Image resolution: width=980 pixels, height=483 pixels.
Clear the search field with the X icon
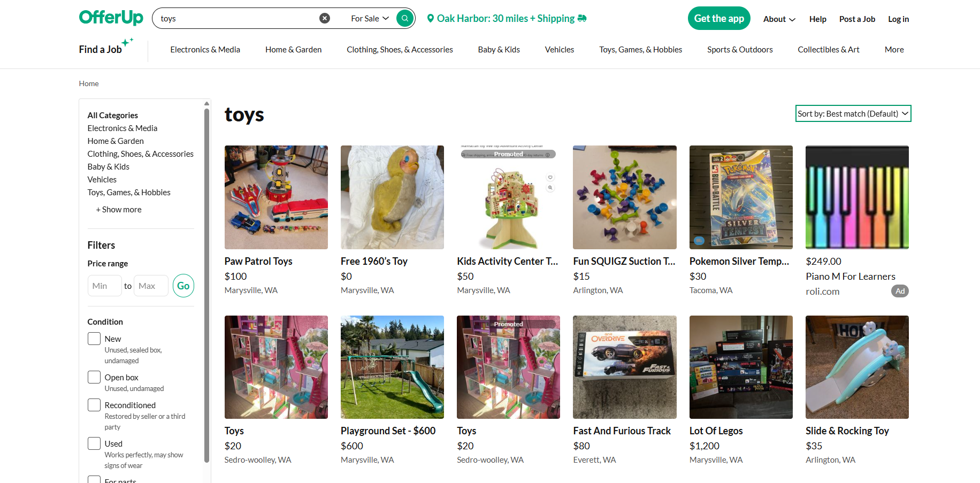[325, 18]
